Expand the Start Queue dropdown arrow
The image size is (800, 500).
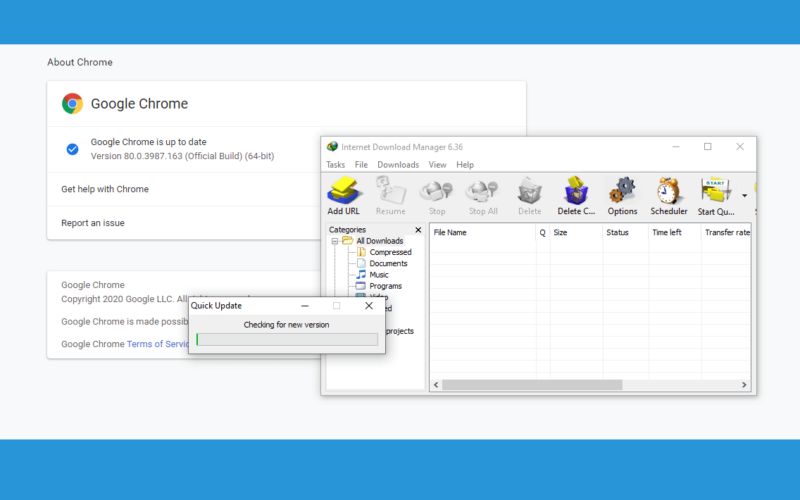point(744,196)
